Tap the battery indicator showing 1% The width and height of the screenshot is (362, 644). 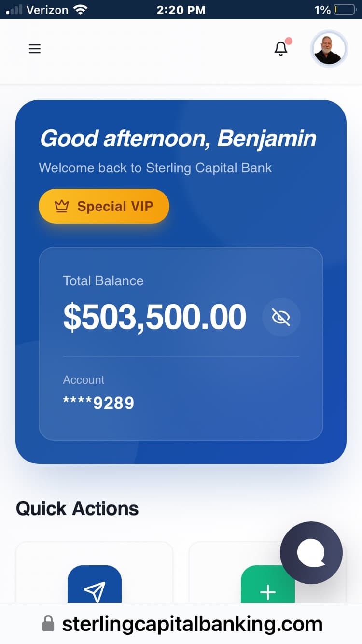coord(345,10)
